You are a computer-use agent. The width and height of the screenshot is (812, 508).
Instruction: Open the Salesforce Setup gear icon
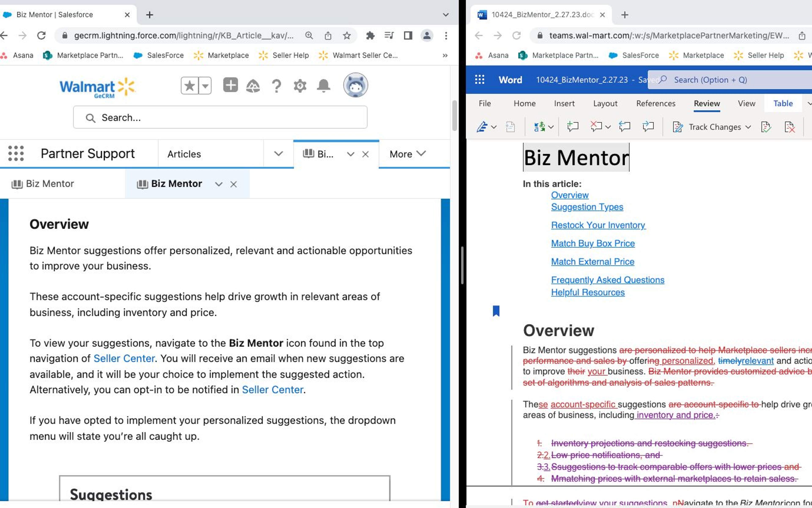pos(300,86)
